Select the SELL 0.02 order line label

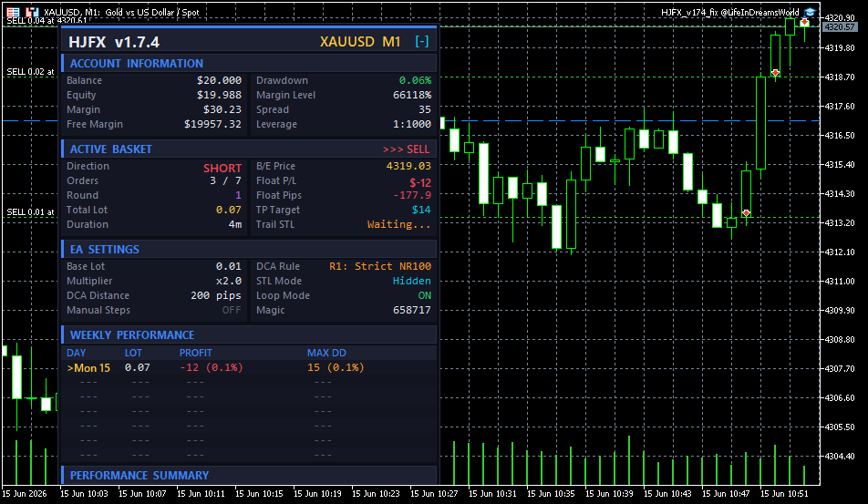pos(30,71)
